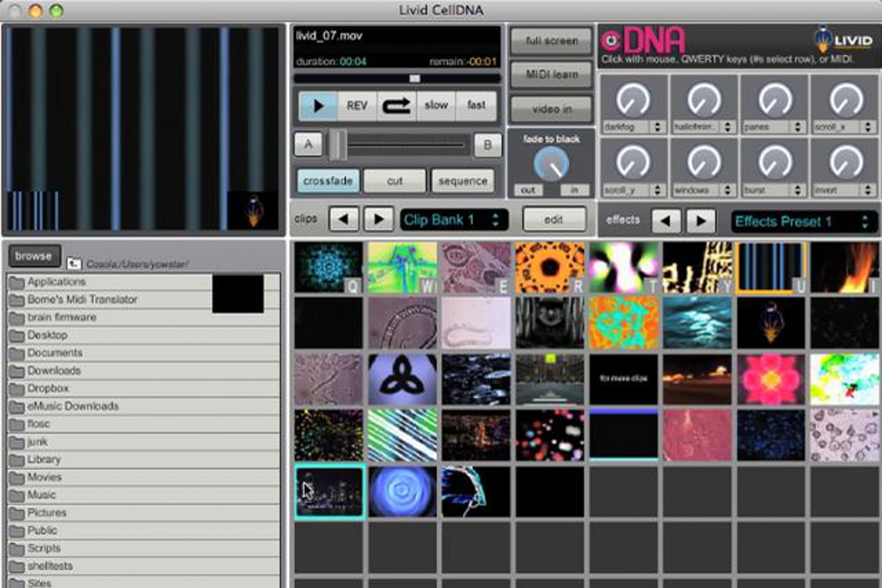
Task: Toggle REV reverse playback
Action: pyautogui.click(x=357, y=106)
